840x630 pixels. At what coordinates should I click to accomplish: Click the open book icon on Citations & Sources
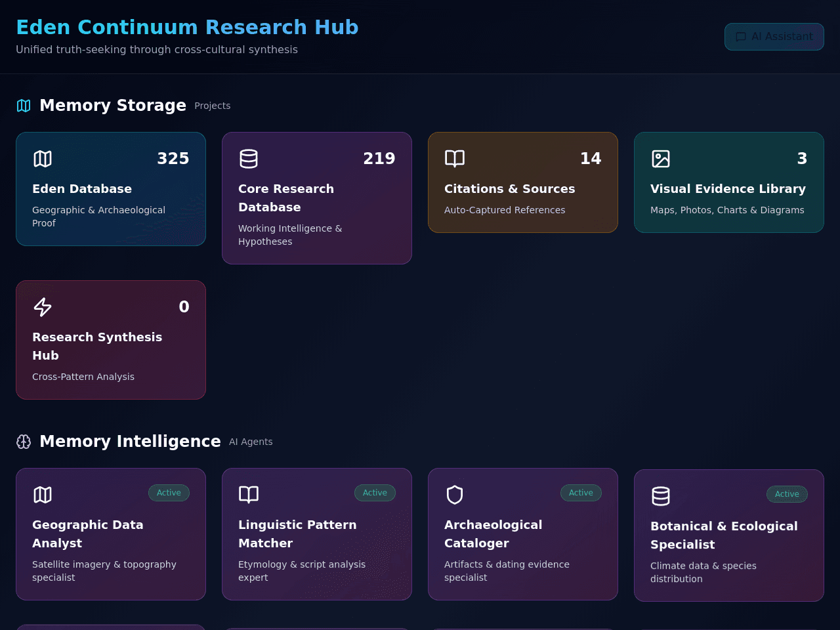455,159
